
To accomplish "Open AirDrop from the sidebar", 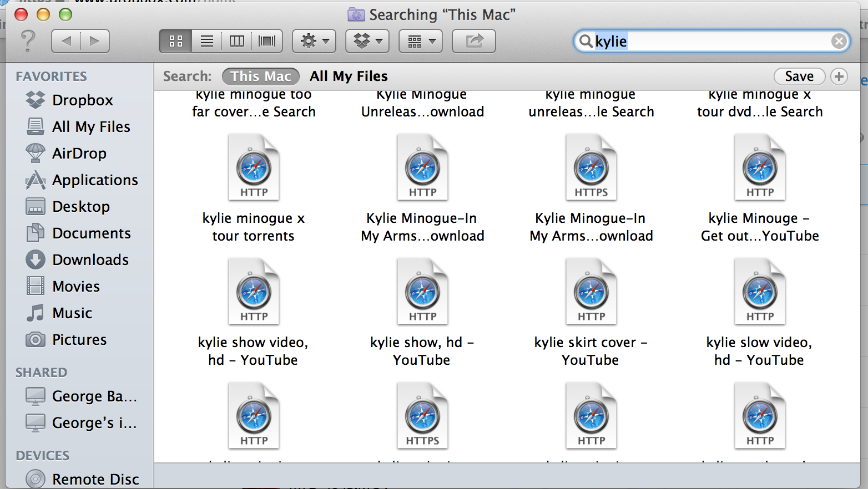I will (66, 154).
